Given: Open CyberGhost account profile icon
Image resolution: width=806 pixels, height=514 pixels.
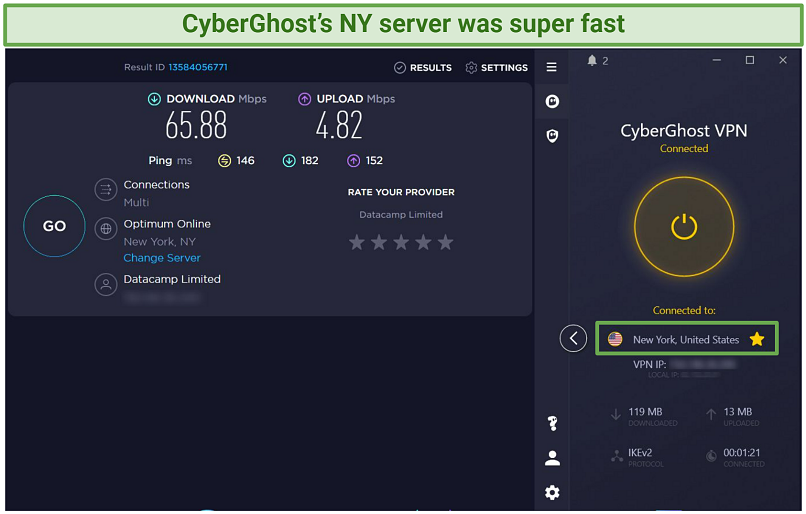Looking at the screenshot, I should 552,458.
